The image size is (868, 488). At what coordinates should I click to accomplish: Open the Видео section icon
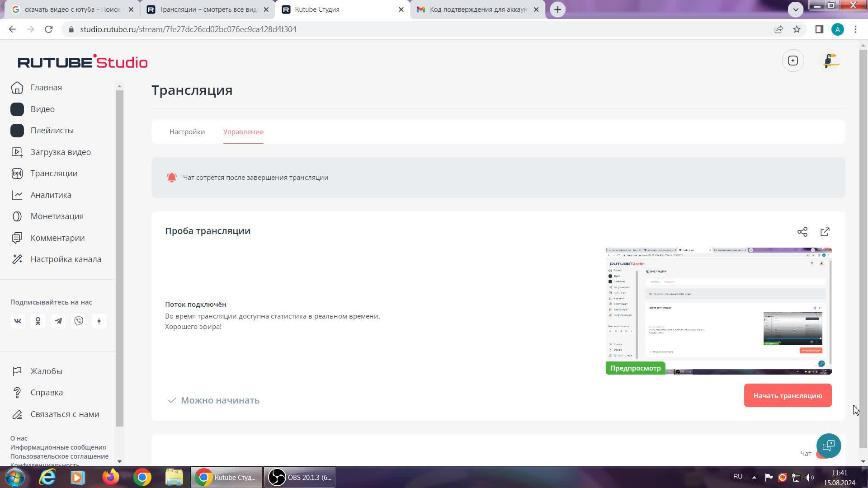coord(17,109)
